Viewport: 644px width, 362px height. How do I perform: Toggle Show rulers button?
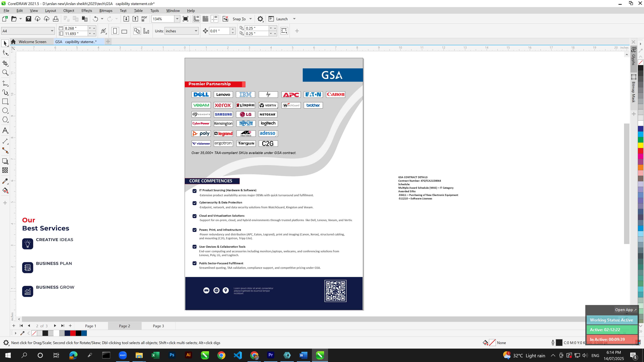click(x=197, y=19)
